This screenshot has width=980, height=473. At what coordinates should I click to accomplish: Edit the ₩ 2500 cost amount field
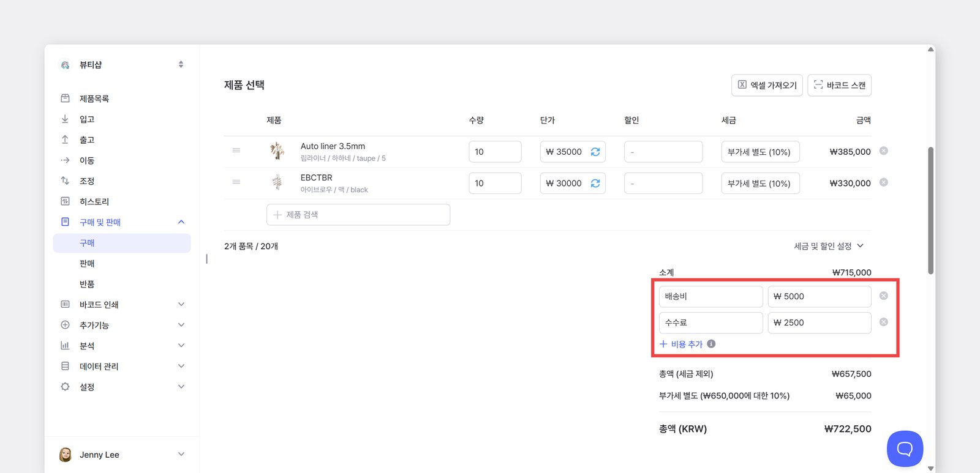[820, 322]
